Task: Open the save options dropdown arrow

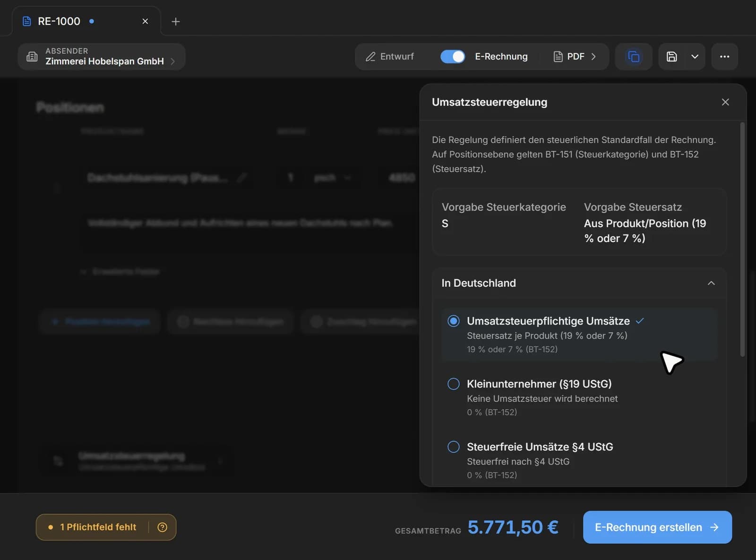Action: click(x=695, y=57)
